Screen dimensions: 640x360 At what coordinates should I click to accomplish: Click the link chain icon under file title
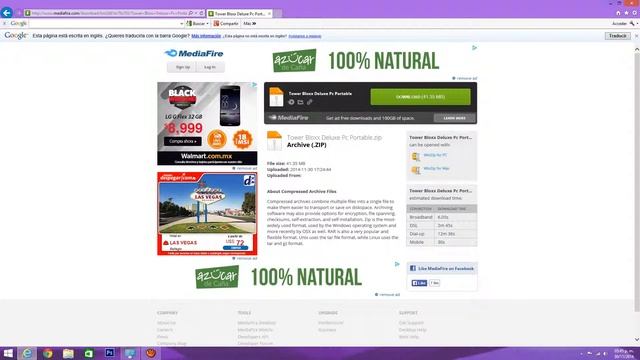click(309, 102)
